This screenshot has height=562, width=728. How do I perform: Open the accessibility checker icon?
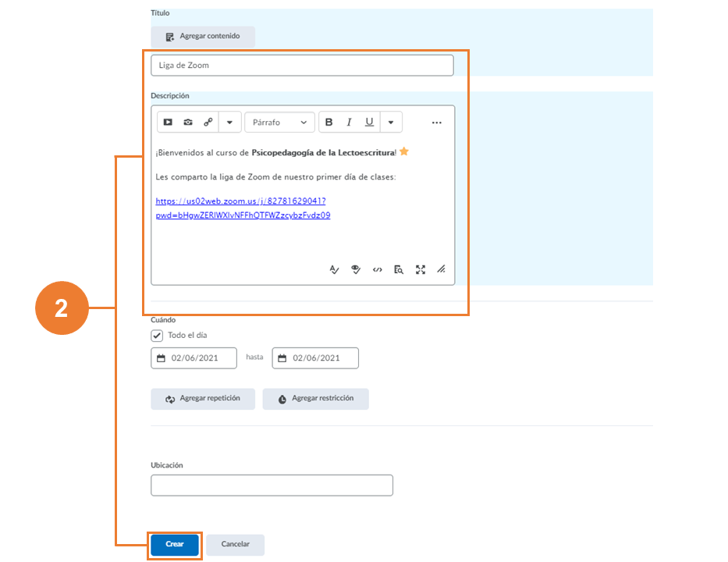pyautogui.click(x=356, y=270)
